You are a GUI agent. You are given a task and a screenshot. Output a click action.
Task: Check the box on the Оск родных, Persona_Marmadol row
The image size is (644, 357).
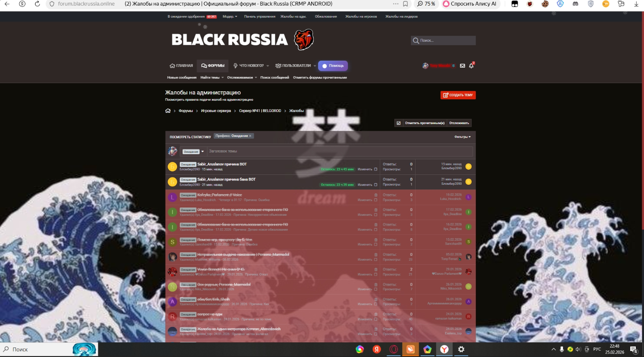click(x=375, y=289)
